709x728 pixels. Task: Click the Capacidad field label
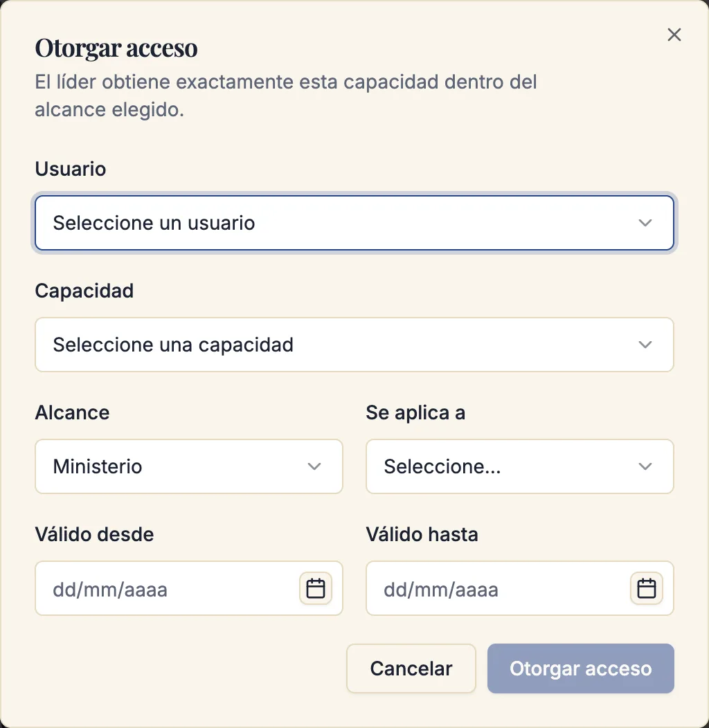tap(84, 291)
